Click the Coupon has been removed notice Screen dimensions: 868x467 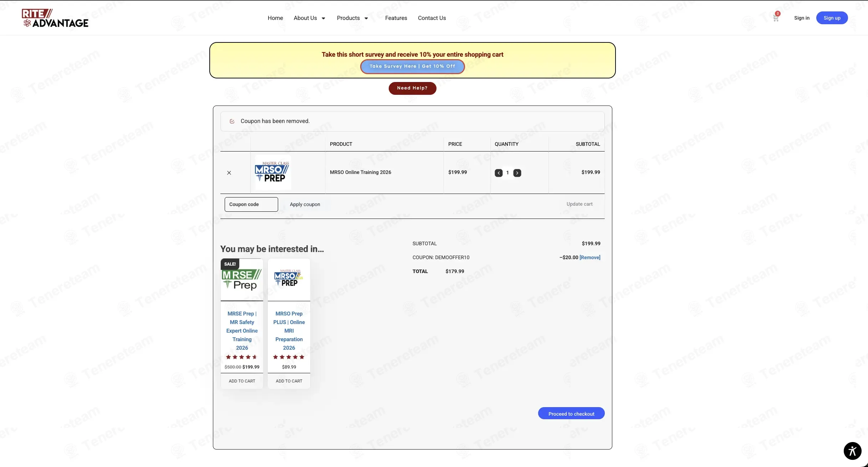[412, 121]
